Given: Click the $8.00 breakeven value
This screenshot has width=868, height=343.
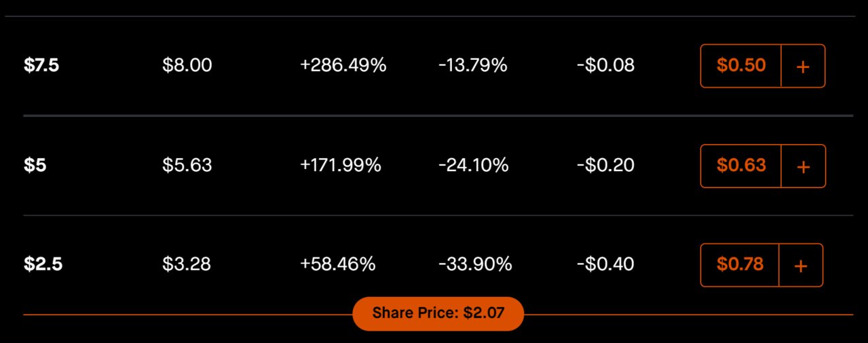Looking at the screenshot, I should (x=187, y=66).
